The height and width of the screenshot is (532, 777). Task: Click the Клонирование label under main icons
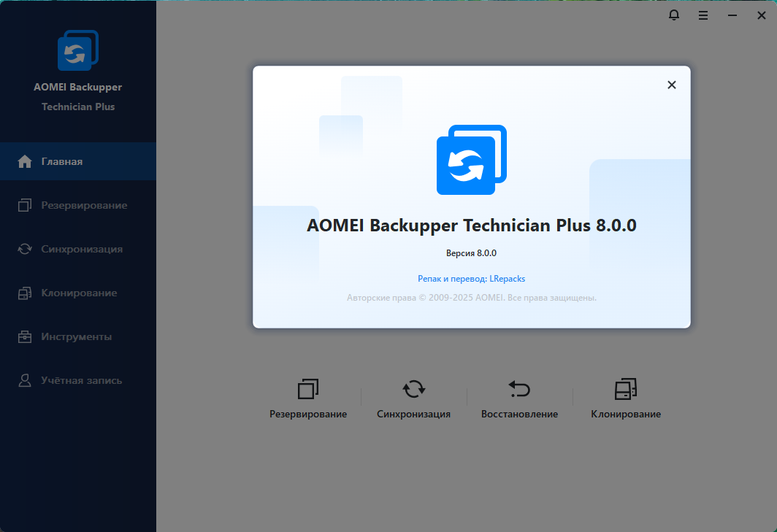click(x=626, y=414)
